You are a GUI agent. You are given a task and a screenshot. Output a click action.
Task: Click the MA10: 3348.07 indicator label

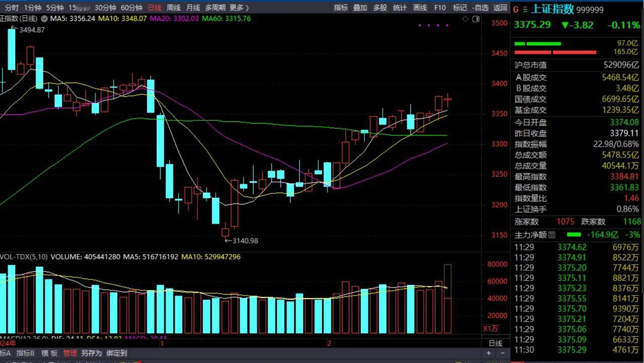point(122,19)
